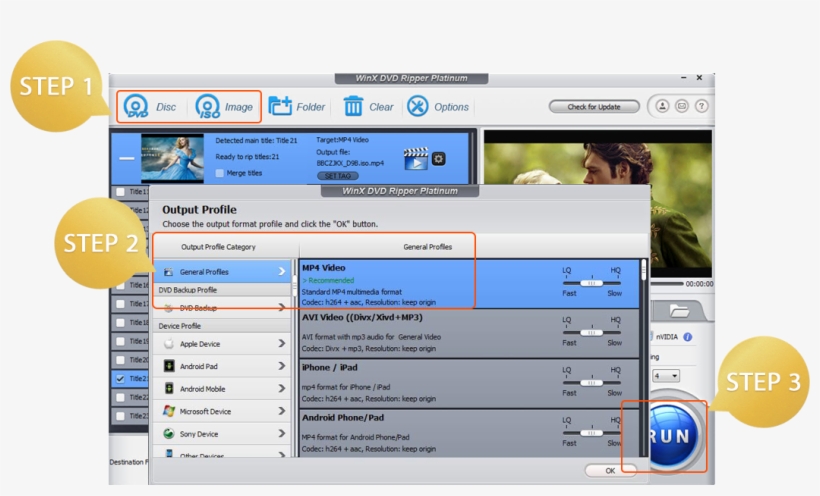This screenshot has height=496, width=820.
Task: Choose the MP4 Video profile
Action: (469, 284)
